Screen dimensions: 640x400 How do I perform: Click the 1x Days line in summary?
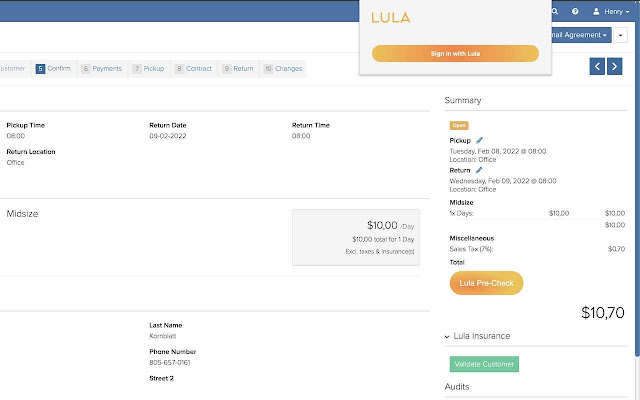point(537,213)
